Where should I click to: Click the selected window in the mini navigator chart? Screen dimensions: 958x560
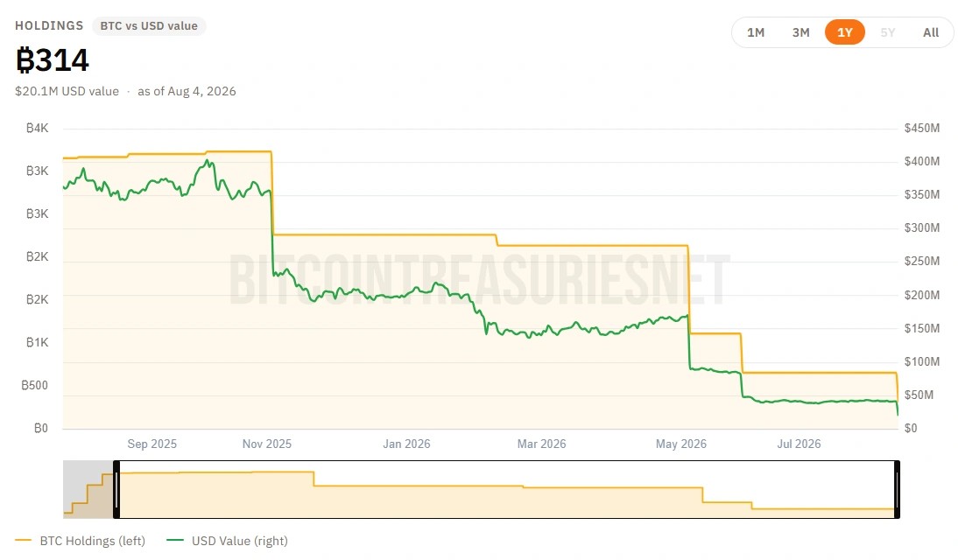coord(506,489)
